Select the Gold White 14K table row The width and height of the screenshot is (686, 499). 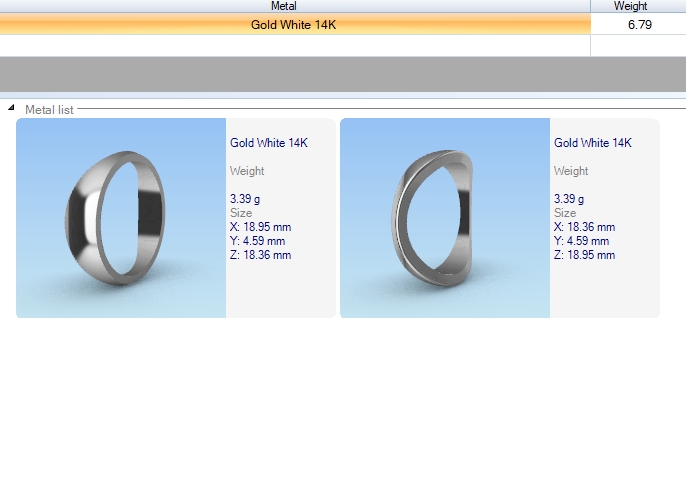[x=293, y=24]
